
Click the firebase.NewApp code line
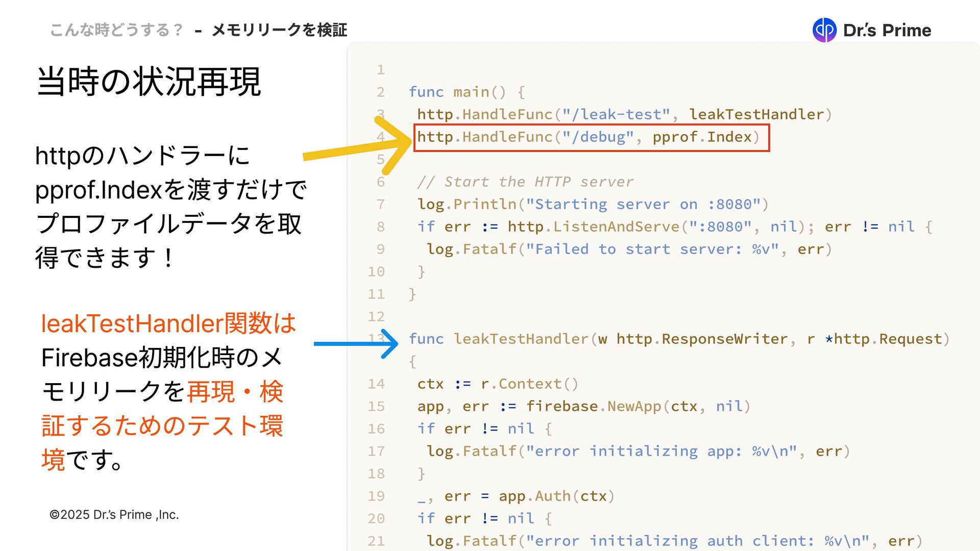point(583,406)
